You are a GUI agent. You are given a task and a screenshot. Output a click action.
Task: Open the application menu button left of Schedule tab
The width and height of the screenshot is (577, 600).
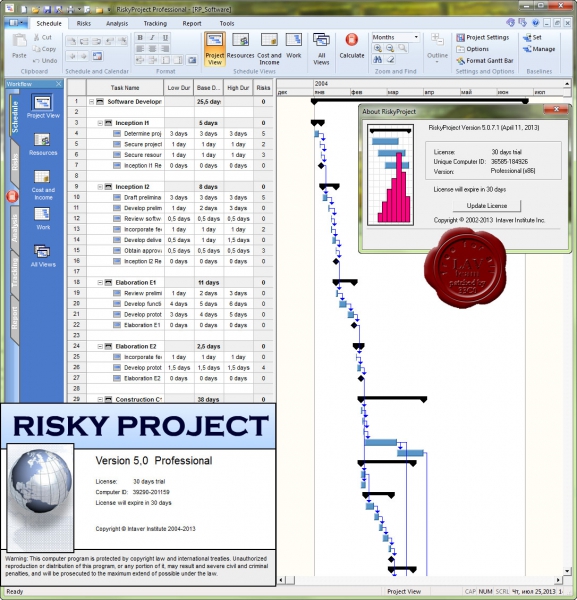[x=16, y=23]
